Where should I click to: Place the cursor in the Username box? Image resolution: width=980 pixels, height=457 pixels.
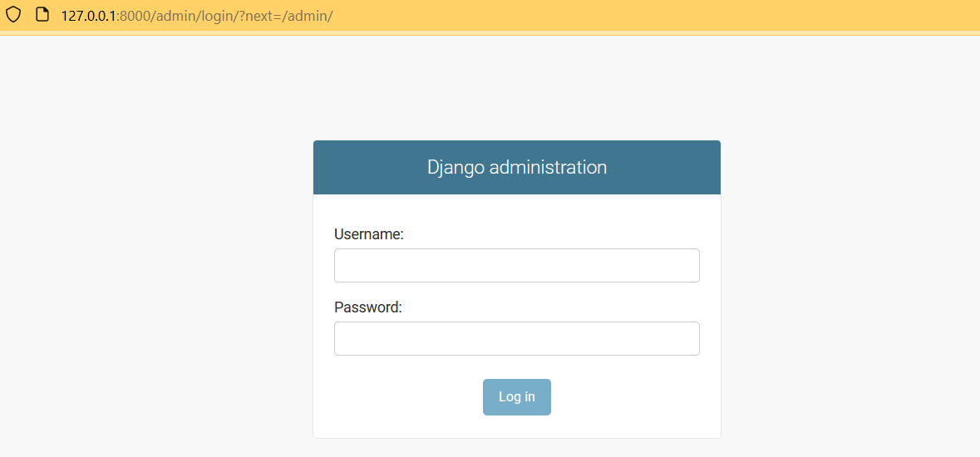coord(516,265)
